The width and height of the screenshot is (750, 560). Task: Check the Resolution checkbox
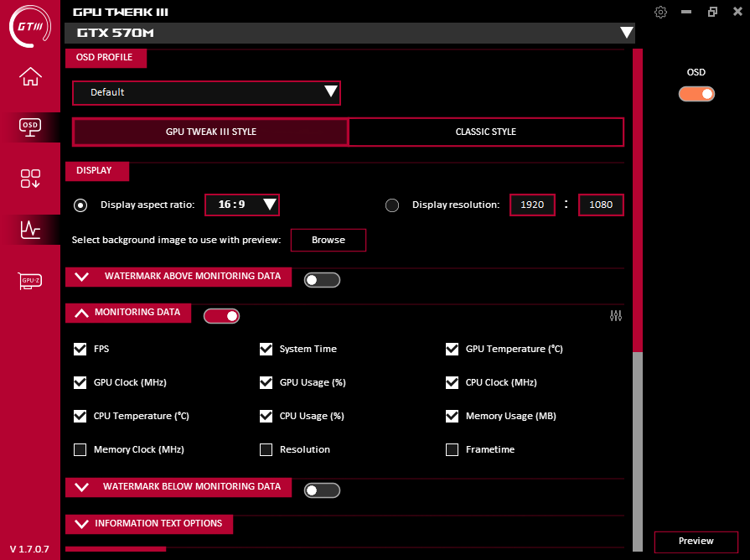pyautogui.click(x=266, y=449)
